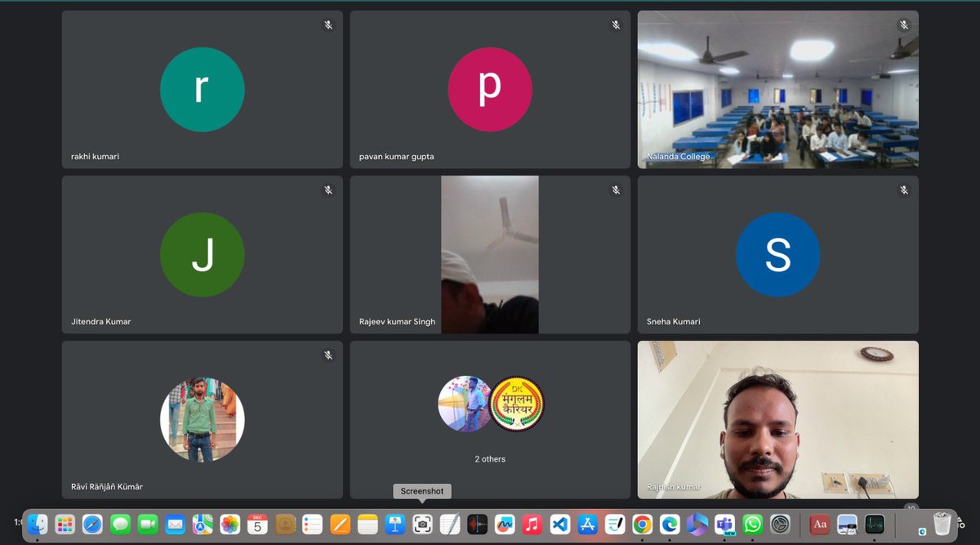This screenshot has width=980, height=545.
Task: Open Activity Monitor from the Dock
Action: click(875, 524)
